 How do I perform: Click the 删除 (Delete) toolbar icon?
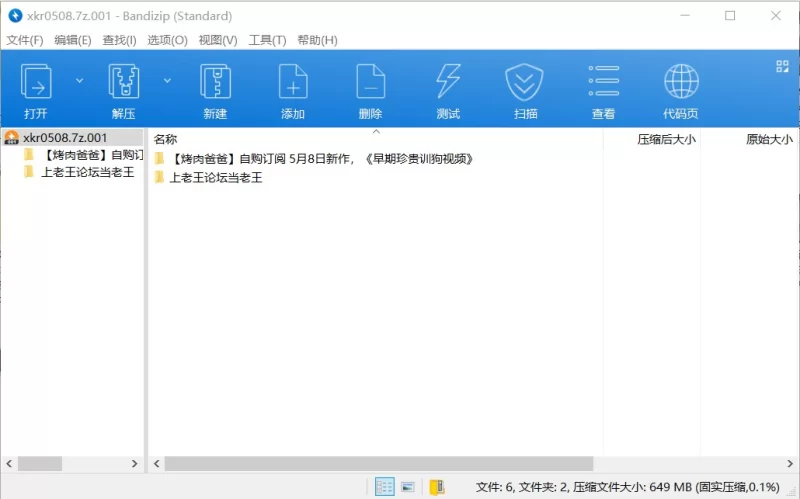pos(370,82)
